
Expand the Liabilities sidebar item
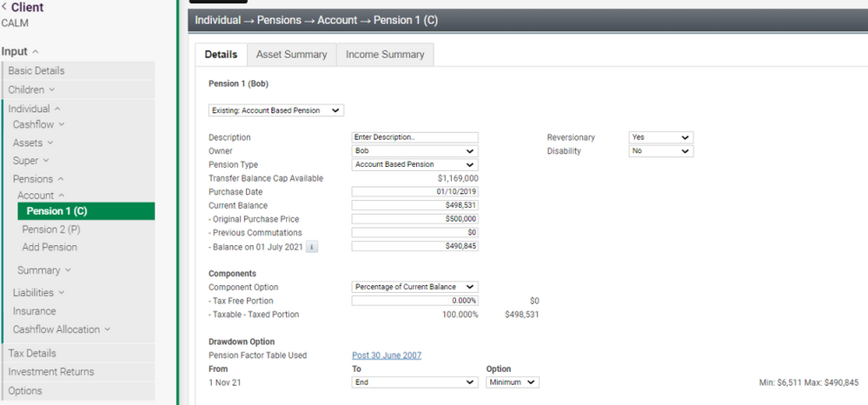tap(39, 293)
